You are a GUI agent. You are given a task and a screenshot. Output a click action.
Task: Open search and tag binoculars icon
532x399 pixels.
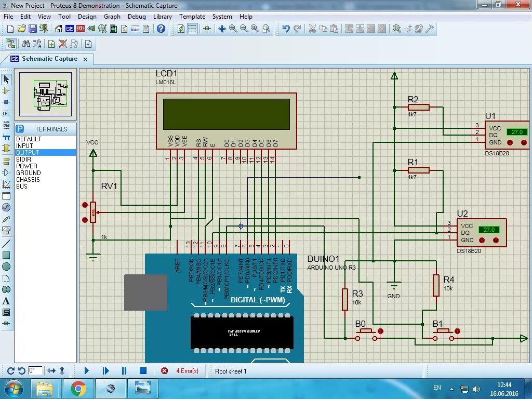click(x=26, y=44)
